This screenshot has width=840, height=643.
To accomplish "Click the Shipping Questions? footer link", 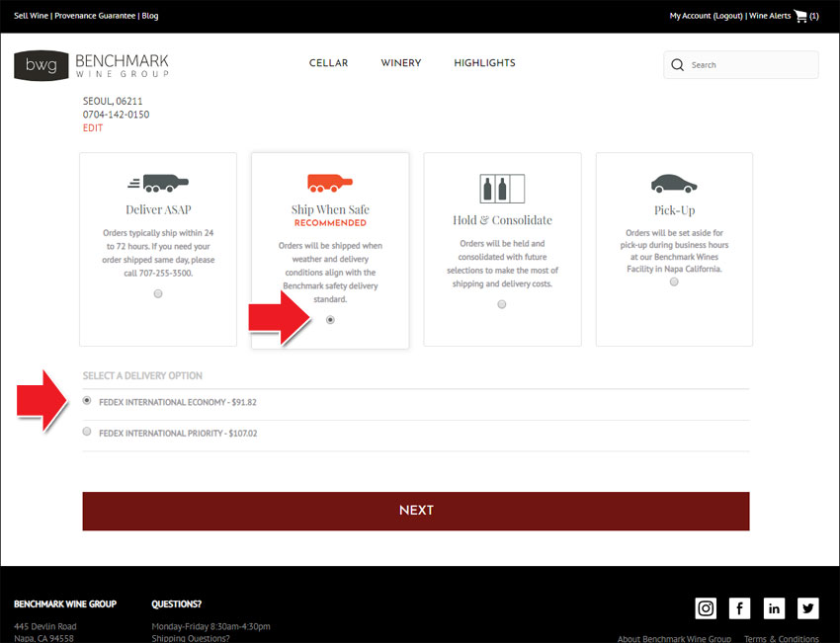I will click(x=191, y=638).
